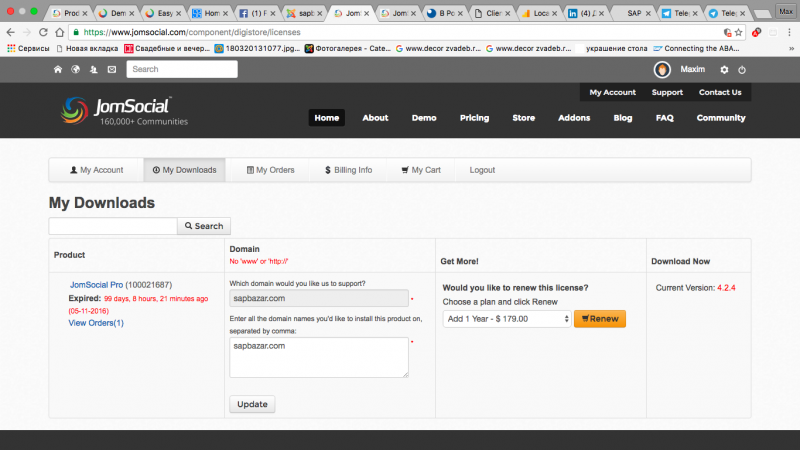This screenshot has height=450, width=800.
Task: Bookmark the page with the star icon
Action: 738,32
